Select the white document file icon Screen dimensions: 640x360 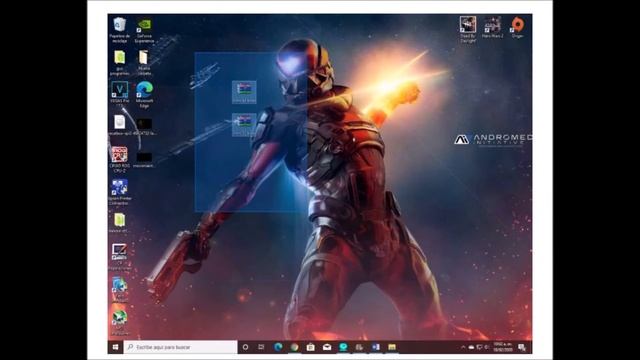pyautogui.click(x=120, y=124)
